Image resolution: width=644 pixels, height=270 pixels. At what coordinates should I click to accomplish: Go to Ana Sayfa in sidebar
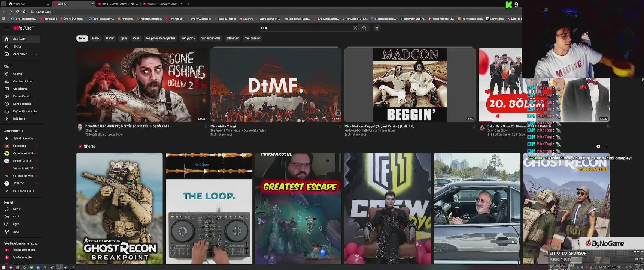[21, 39]
